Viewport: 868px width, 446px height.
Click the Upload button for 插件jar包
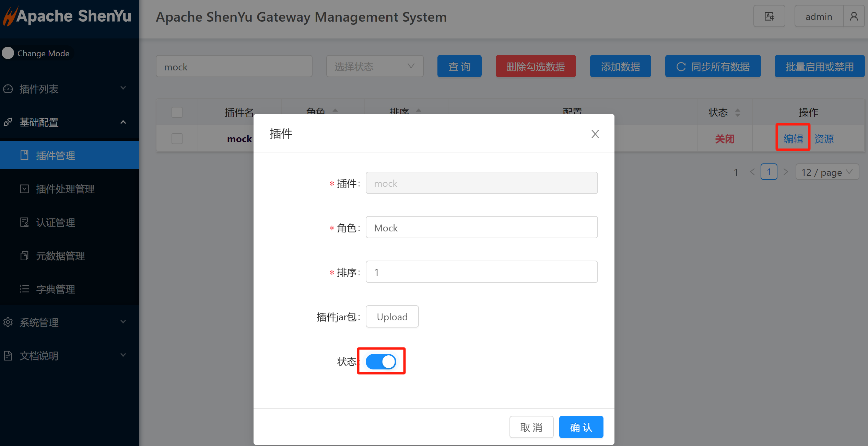coord(392,317)
